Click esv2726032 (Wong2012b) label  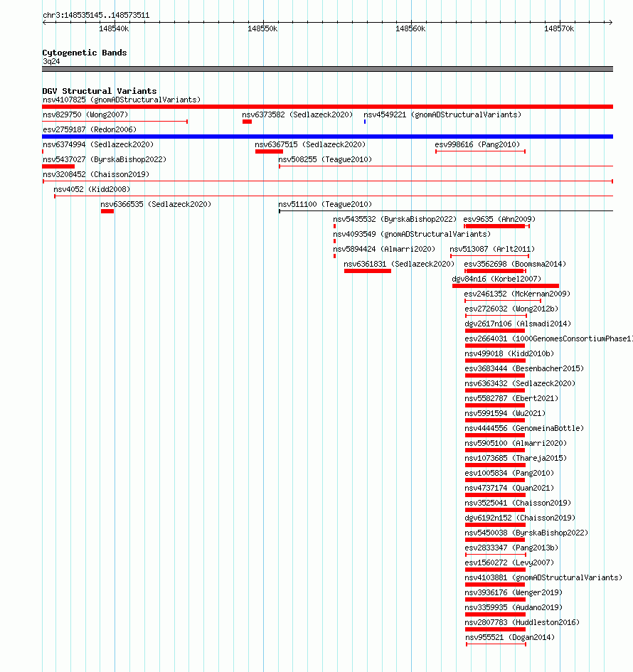511,309
